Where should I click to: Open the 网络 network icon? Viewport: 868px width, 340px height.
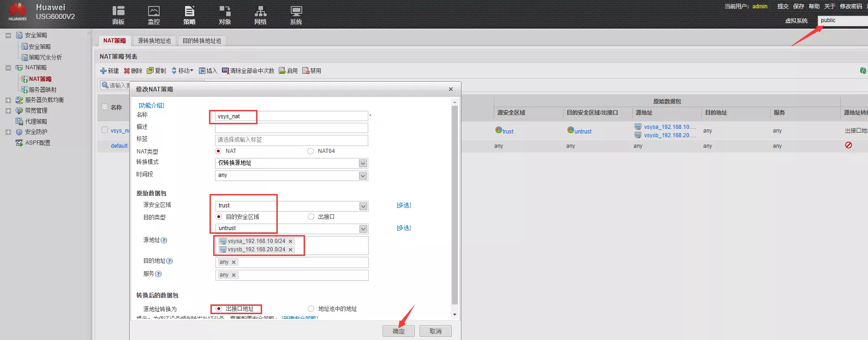click(260, 11)
